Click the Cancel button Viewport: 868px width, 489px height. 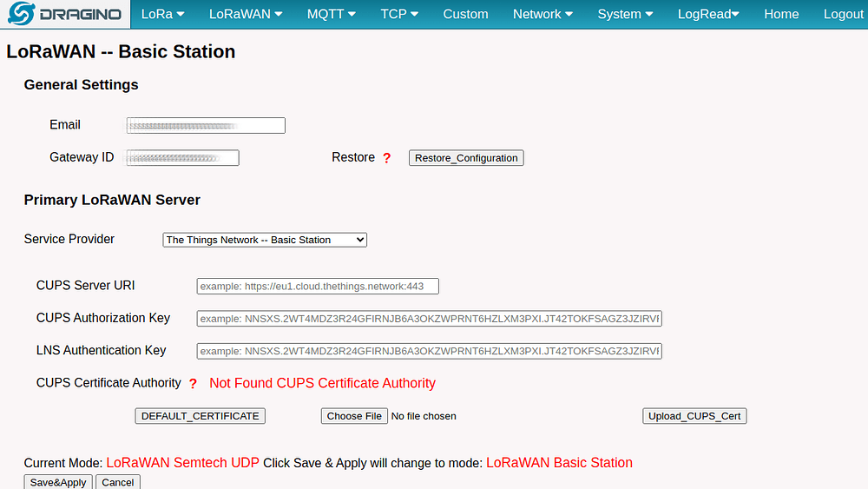[118, 482]
